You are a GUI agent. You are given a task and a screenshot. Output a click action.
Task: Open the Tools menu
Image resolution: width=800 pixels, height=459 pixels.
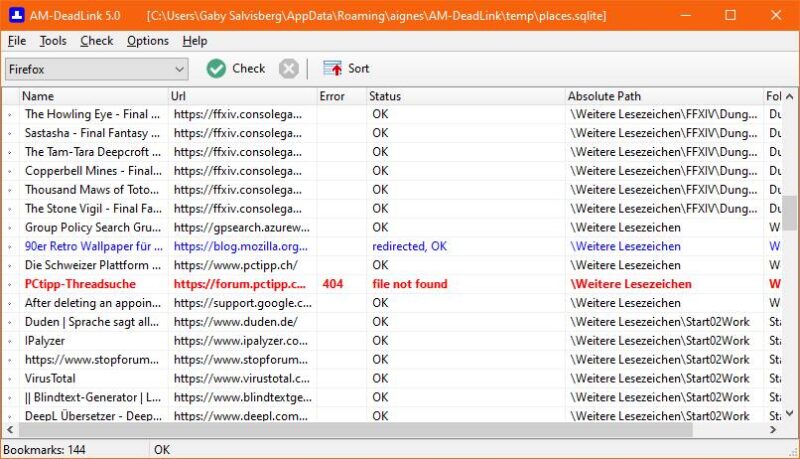coord(53,41)
